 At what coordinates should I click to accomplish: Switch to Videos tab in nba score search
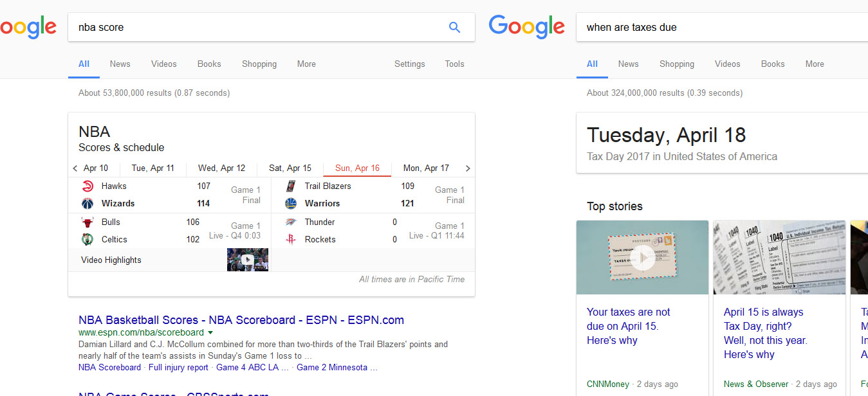tap(164, 64)
